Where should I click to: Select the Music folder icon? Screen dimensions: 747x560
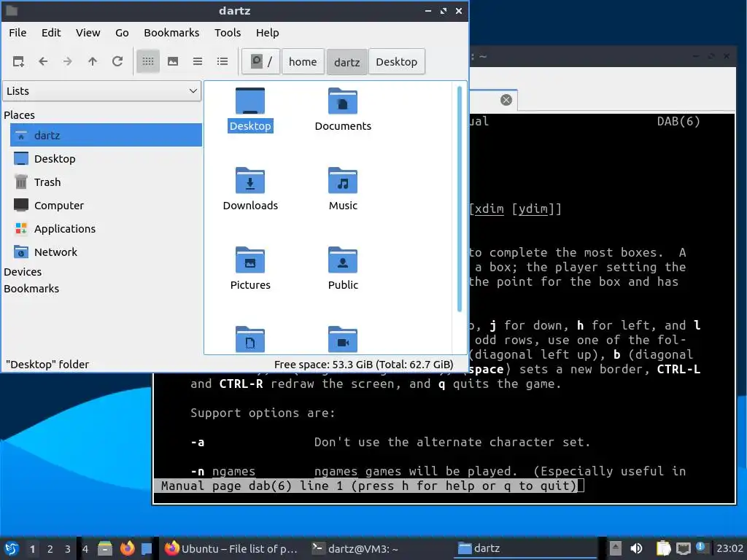tap(343, 189)
